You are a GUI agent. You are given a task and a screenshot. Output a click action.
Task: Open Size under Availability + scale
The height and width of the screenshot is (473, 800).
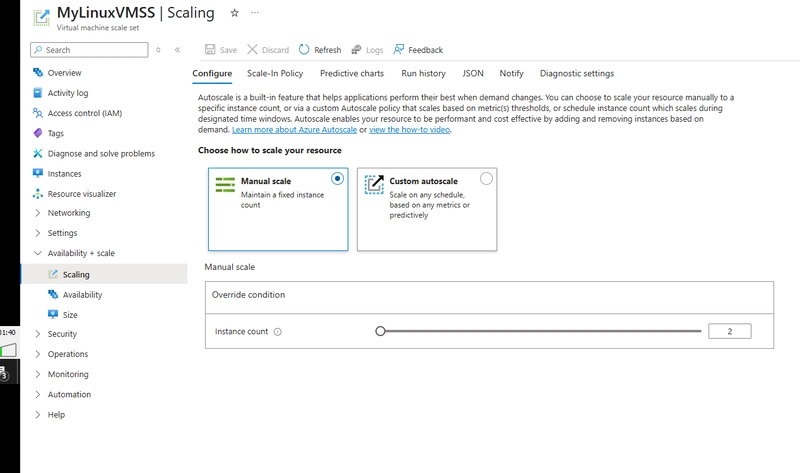(70, 315)
